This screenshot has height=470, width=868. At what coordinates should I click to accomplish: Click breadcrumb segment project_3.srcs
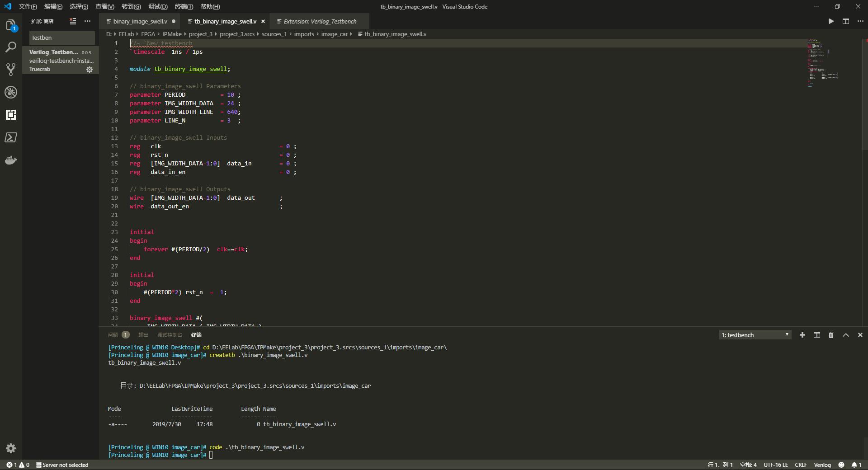tap(237, 34)
